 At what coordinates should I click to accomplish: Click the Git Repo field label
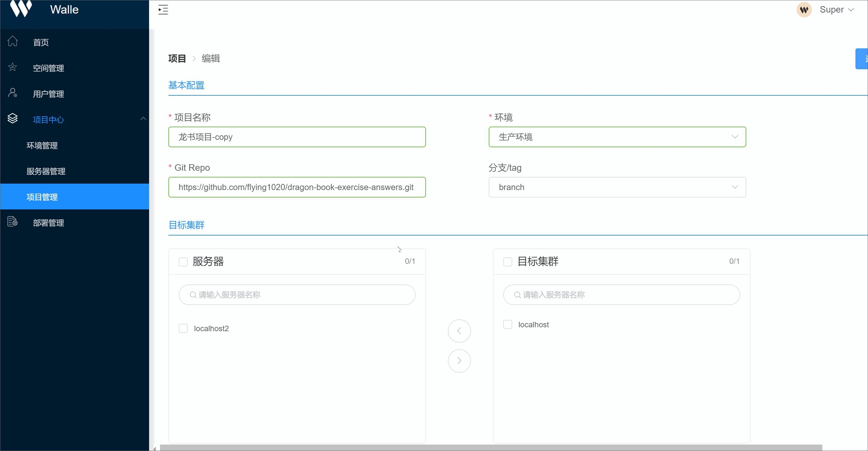pyautogui.click(x=192, y=168)
